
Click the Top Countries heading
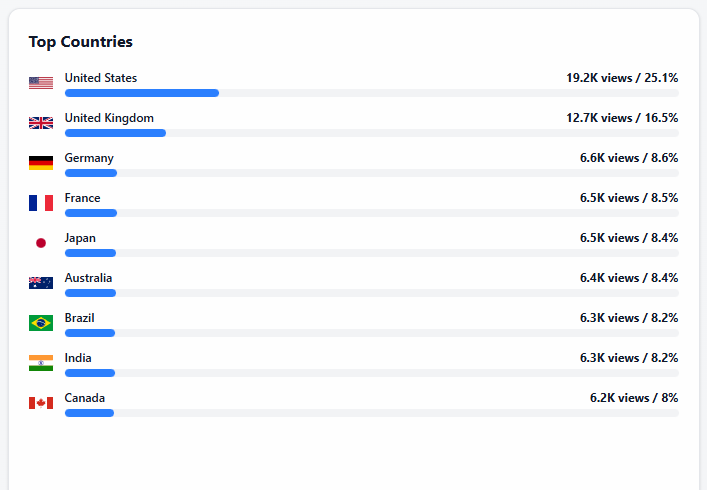click(80, 42)
